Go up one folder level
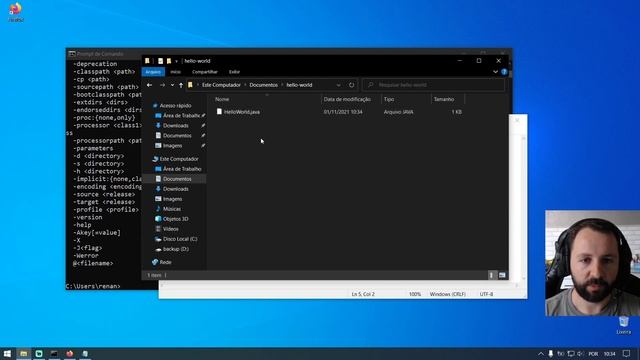Image resolution: width=640 pixels, height=360 pixels. pos(181,85)
